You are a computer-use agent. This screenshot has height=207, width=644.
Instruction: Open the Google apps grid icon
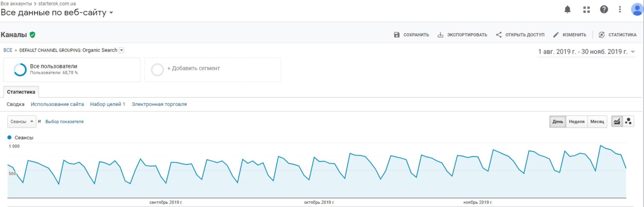(587, 10)
